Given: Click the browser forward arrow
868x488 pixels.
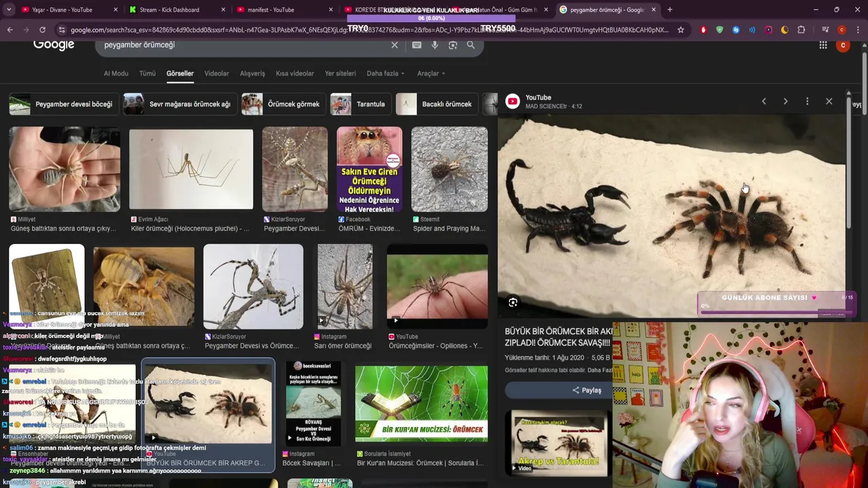Looking at the screenshot, I should pyautogui.click(x=26, y=30).
